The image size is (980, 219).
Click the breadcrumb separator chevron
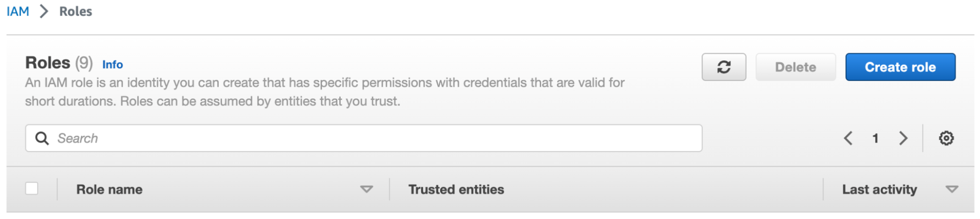coord(44,11)
